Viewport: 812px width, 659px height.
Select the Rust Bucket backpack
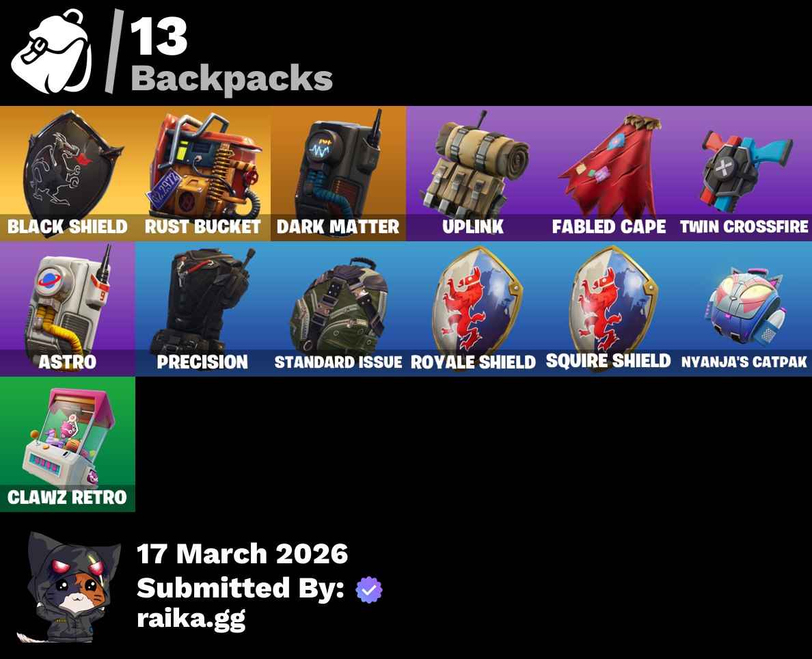(202, 174)
